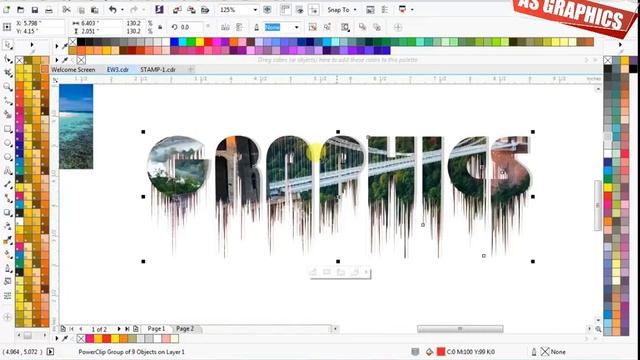Toggle the lock ratio padlock

[x=160, y=27]
